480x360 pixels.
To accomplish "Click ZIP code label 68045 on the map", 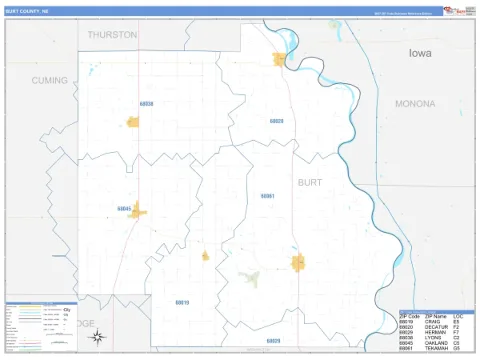I will point(124,209).
